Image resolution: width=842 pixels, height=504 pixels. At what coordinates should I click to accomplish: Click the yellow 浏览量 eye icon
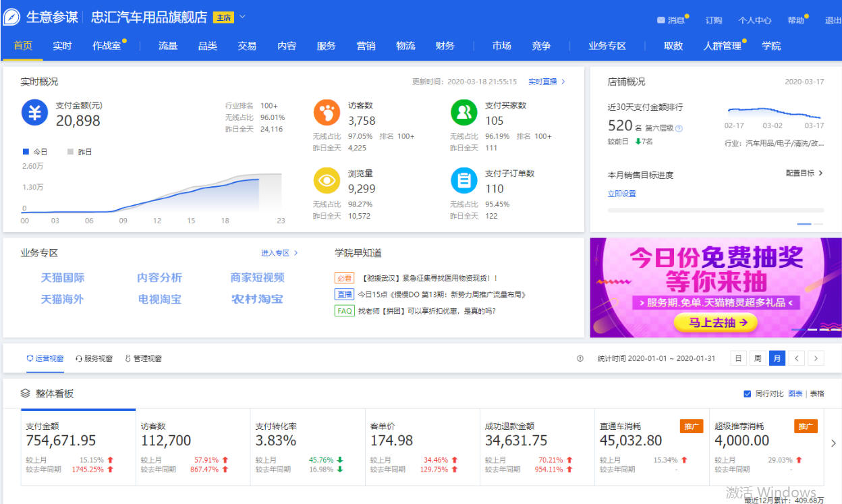(327, 180)
